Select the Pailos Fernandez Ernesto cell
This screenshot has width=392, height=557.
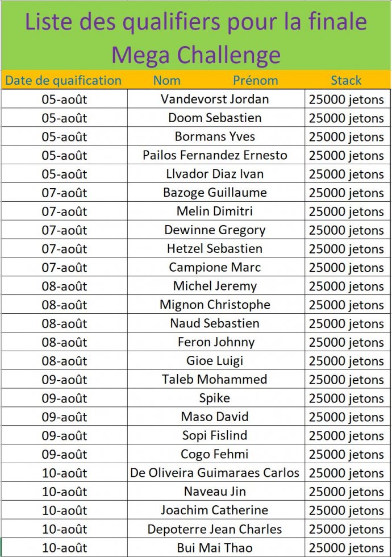(x=215, y=155)
